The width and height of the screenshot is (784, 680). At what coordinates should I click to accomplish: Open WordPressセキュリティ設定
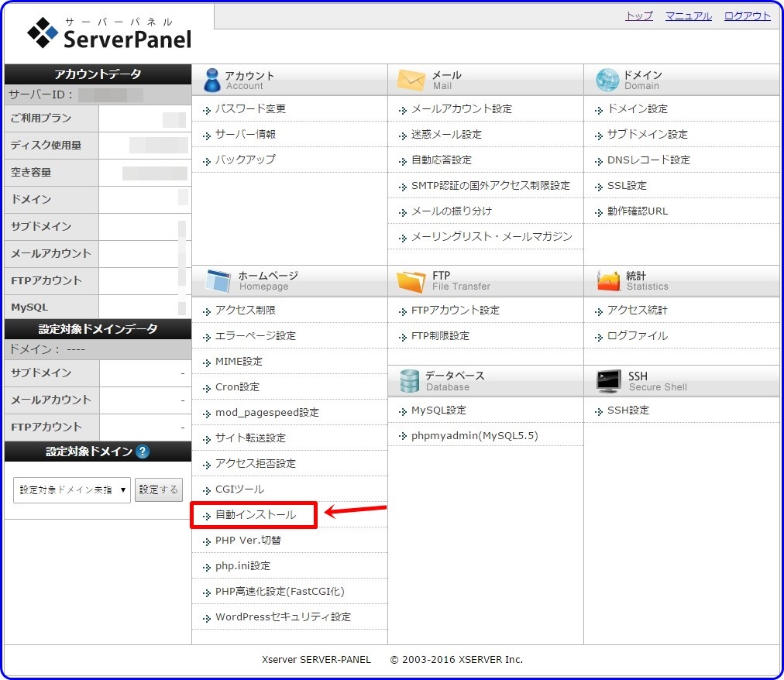283,616
